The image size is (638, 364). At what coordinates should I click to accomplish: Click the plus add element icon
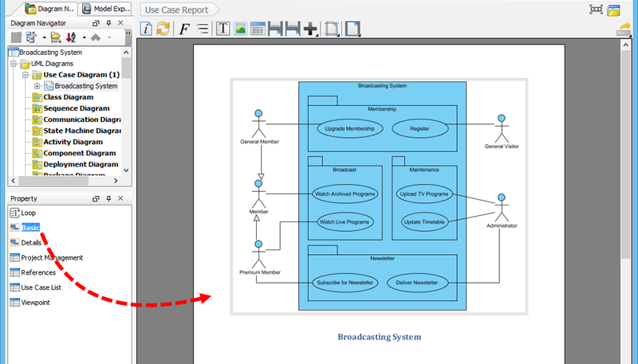pos(310,29)
